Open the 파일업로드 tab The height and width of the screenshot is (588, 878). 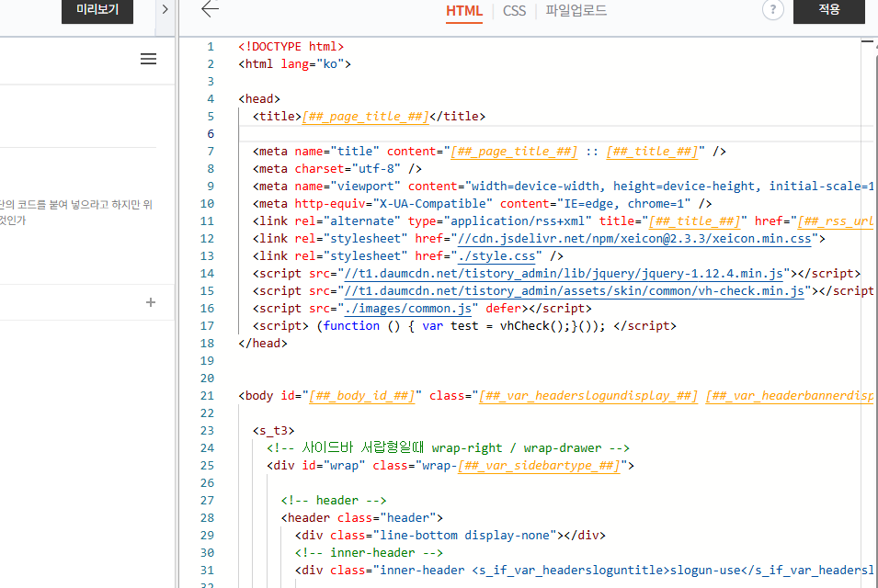(x=576, y=11)
